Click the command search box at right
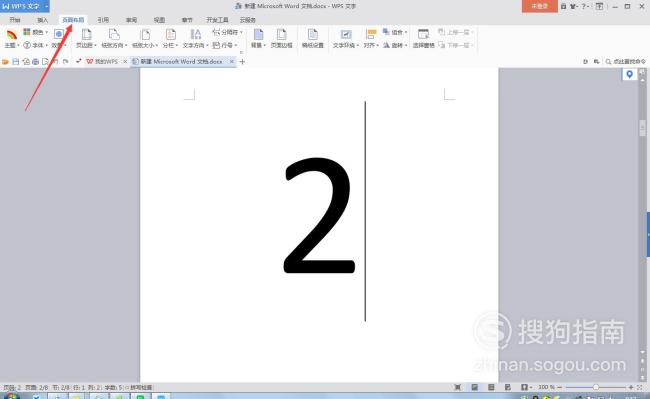Screen dimensions: 650x399 coord(626,62)
